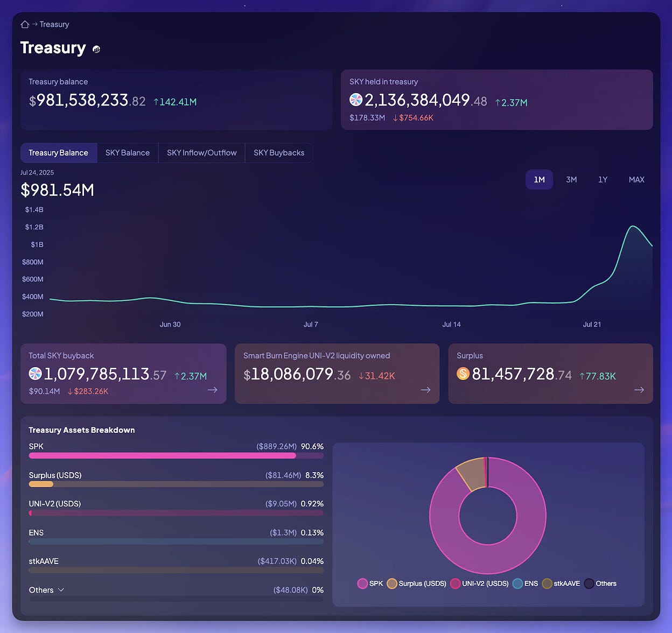672x633 pixels.
Task: Open Smart Burn Engine details arrow
Action: (425, 390)
